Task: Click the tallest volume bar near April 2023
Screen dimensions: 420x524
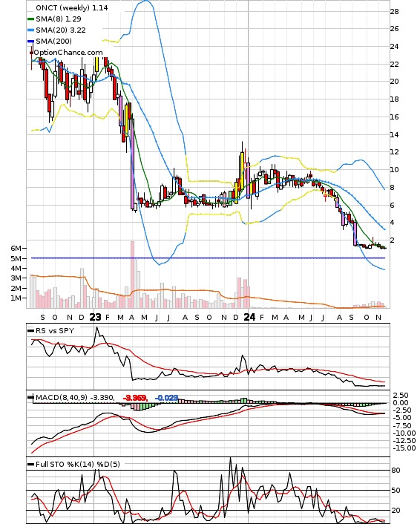Action: click(x=132, y=275)
